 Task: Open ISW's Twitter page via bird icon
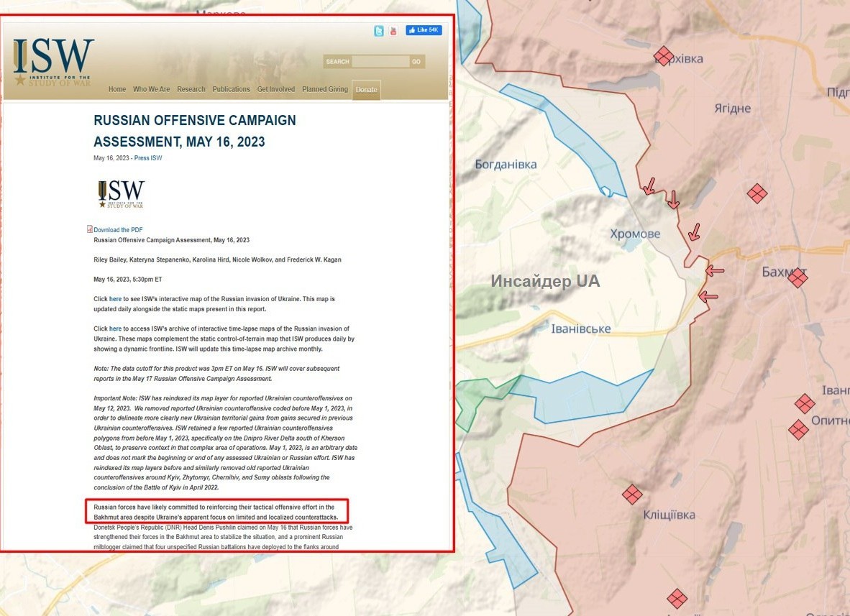(x=379, y=31)
